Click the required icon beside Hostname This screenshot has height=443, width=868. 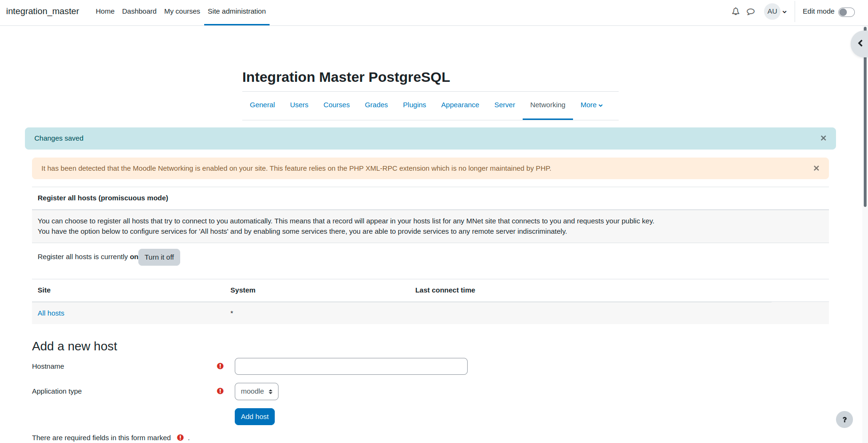pyautogui.click(x=220, y=366)
